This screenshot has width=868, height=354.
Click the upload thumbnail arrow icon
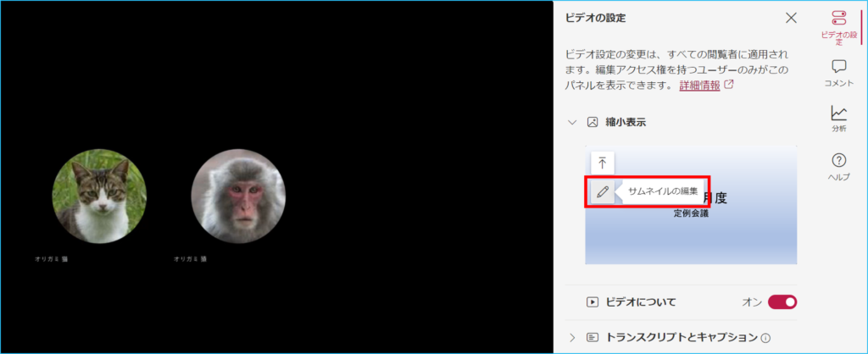click(x=603, y=163)
